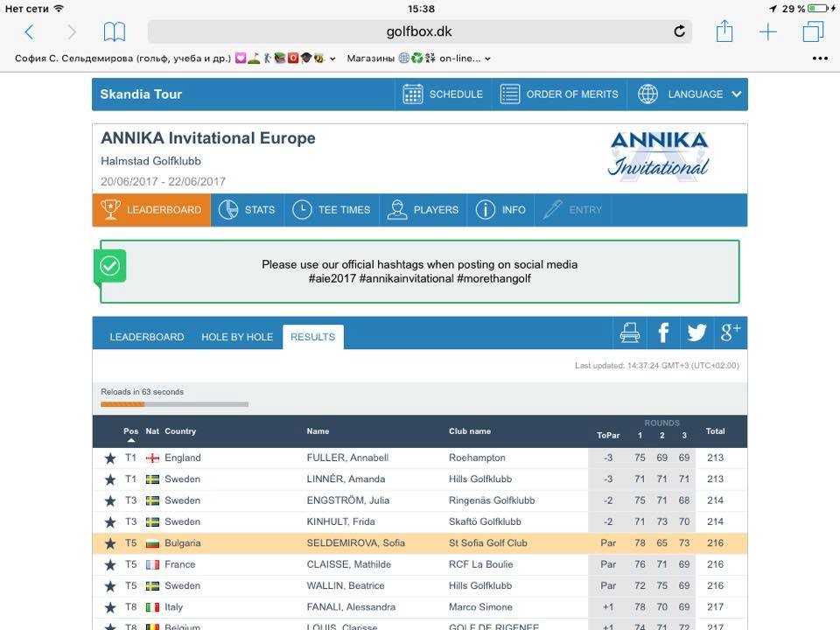Viewport: 840px width, 630px height.
Task: Sort by the Pos column header
Action: (x=130, y=431)
